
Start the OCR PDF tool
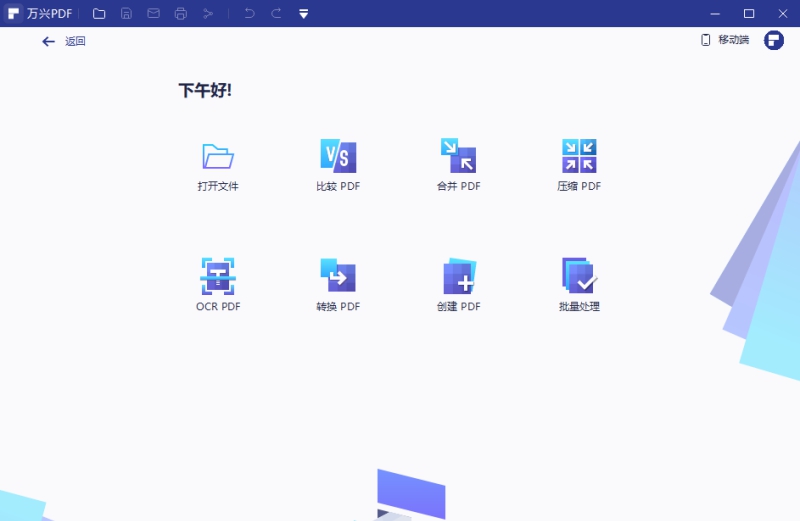click(218, 285)
